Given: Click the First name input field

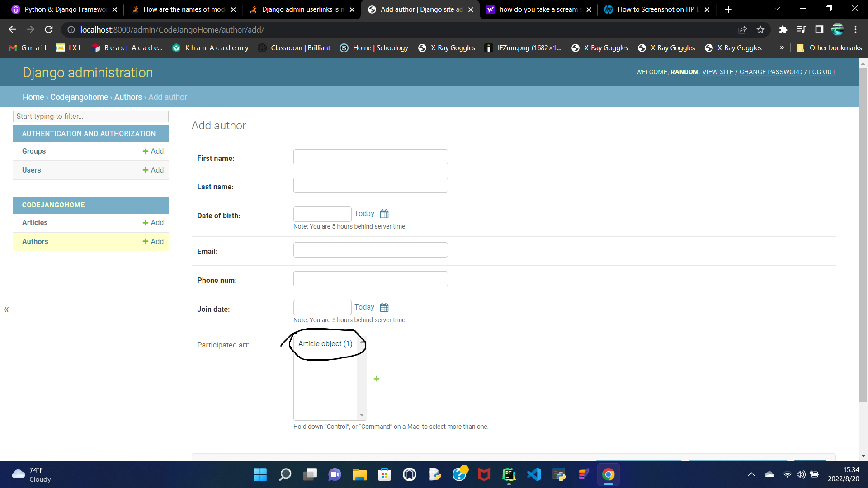Looking at the screenshot, I should 370,157.
